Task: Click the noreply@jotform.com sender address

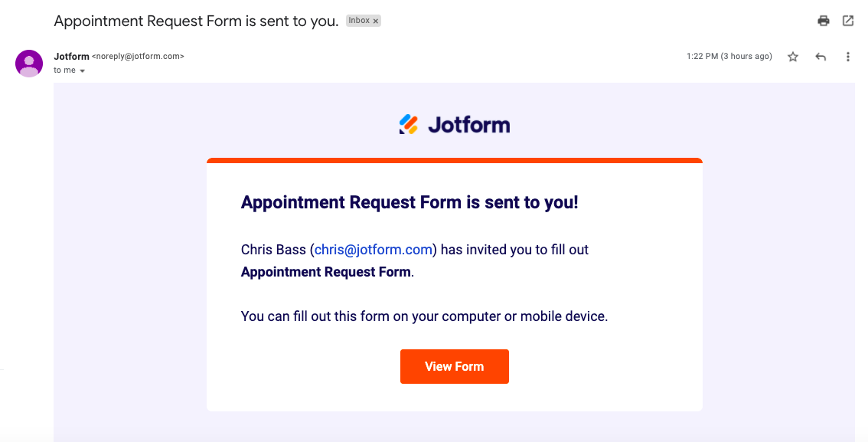Action: pos(138,57)
